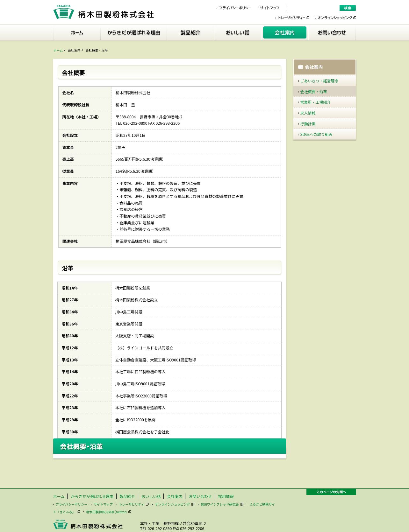
Task: Click the footer からきだが選ばれる理由 link
Action: pyautogui.click(x=92, y=496)
